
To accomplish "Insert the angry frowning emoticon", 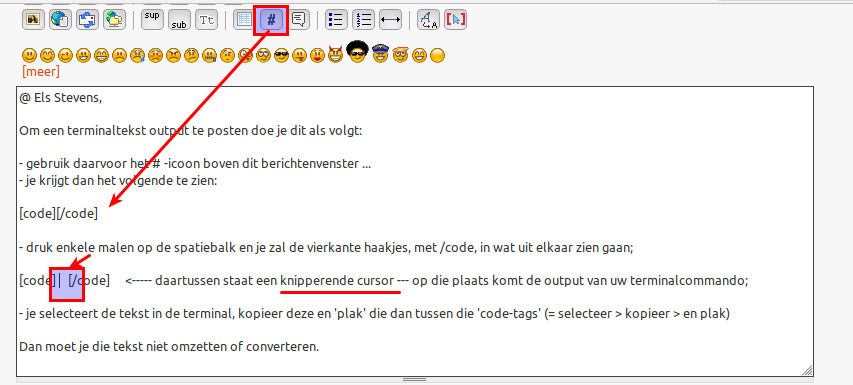I will point(173,55).
